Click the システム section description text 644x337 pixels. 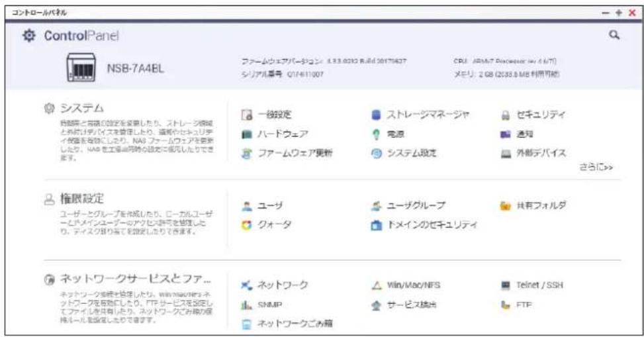point(137,140)
